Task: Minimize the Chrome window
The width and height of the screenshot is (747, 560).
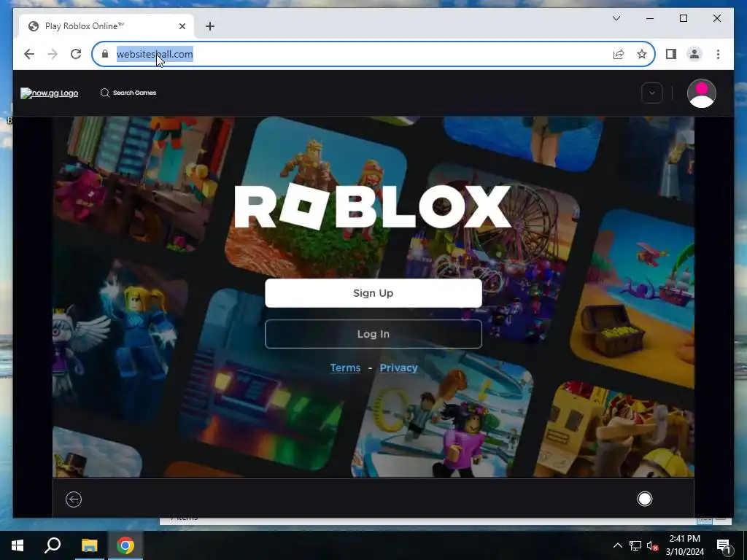Action: tap(650, 18)
